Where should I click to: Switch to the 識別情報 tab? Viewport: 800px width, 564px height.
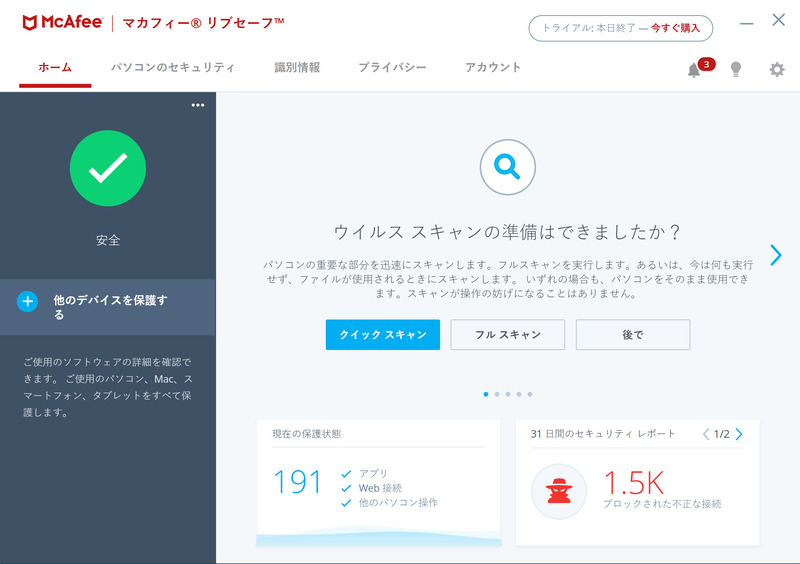pyautogui.click(x=297, y=67)
